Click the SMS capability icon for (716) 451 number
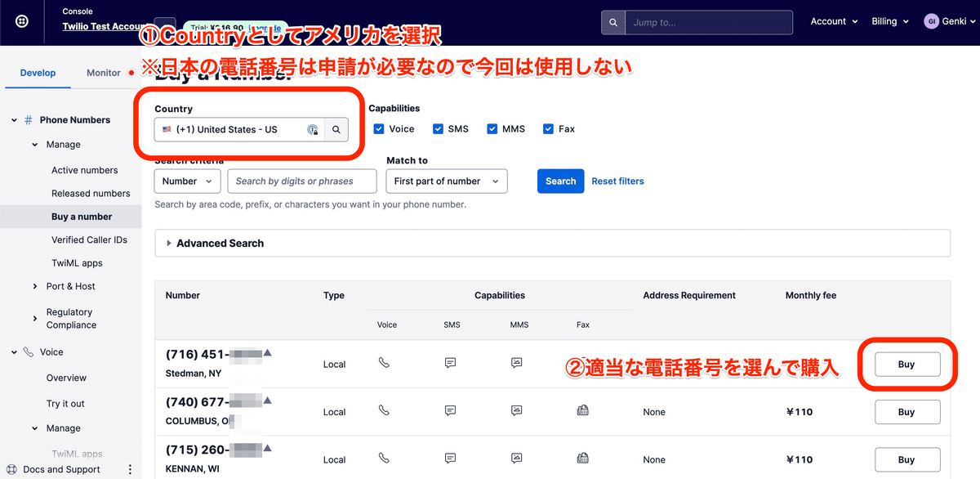 coord(450,362)
